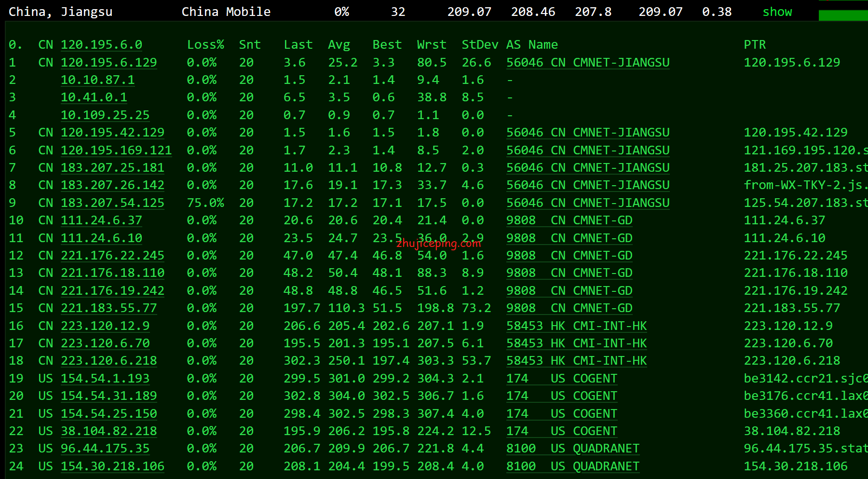The width and height of the screenshot is (868, 479).
Task: Open AS 174 COGENT link in hop 22
Action: (x=562, y=431)
